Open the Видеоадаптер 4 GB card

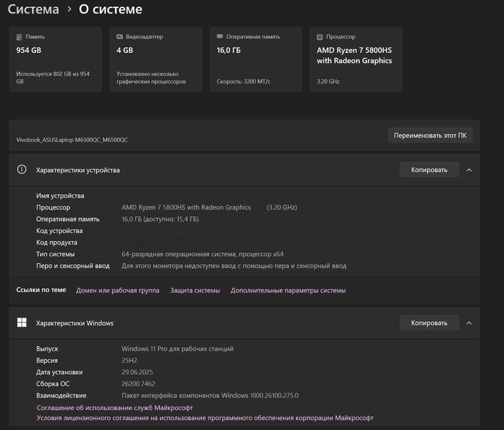(155, 60)
